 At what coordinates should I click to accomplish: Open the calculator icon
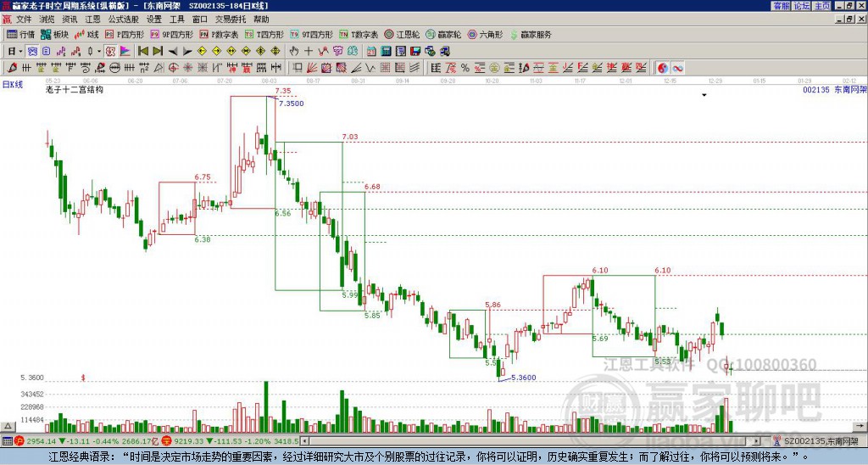coord(387,52)
